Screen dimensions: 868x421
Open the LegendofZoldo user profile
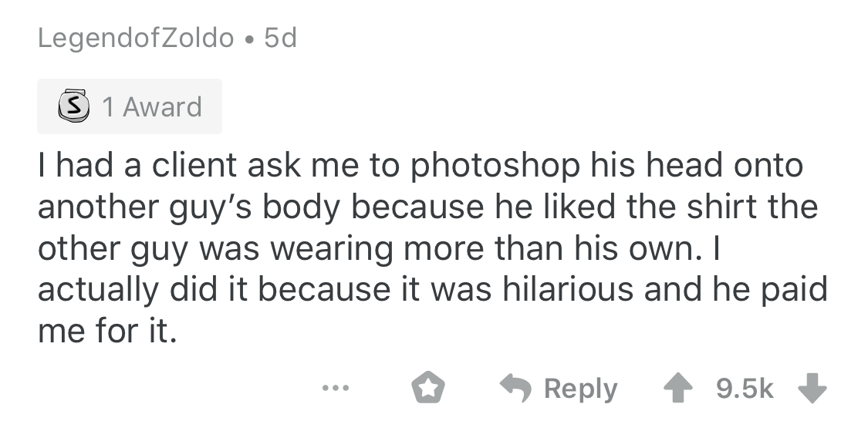coord(136,38)
